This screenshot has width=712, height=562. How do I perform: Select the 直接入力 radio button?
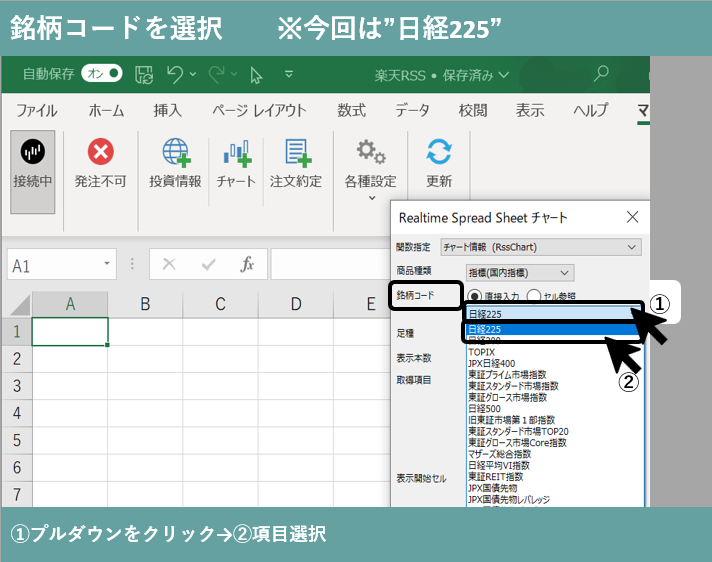tap(476, 295)
